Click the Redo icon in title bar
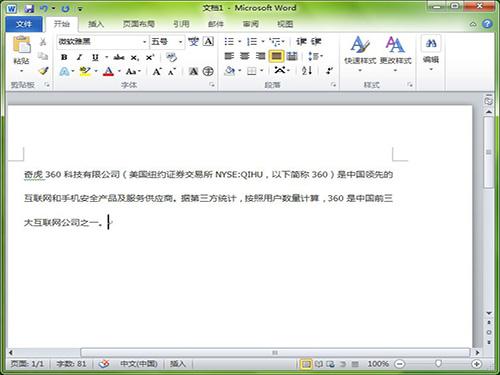Image resolution: width=500 pixels, height=375 pixels. coord(65,8)
